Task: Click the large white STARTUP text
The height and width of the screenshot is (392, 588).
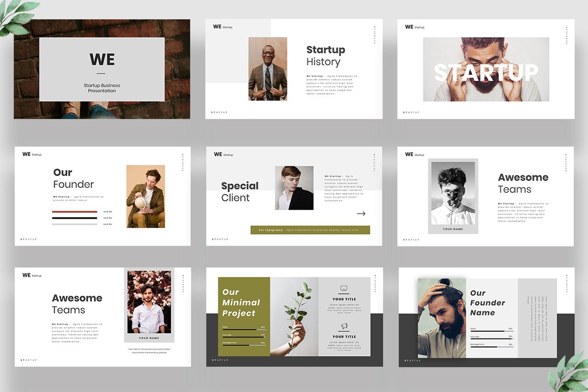Action: [x=486, y=73]
